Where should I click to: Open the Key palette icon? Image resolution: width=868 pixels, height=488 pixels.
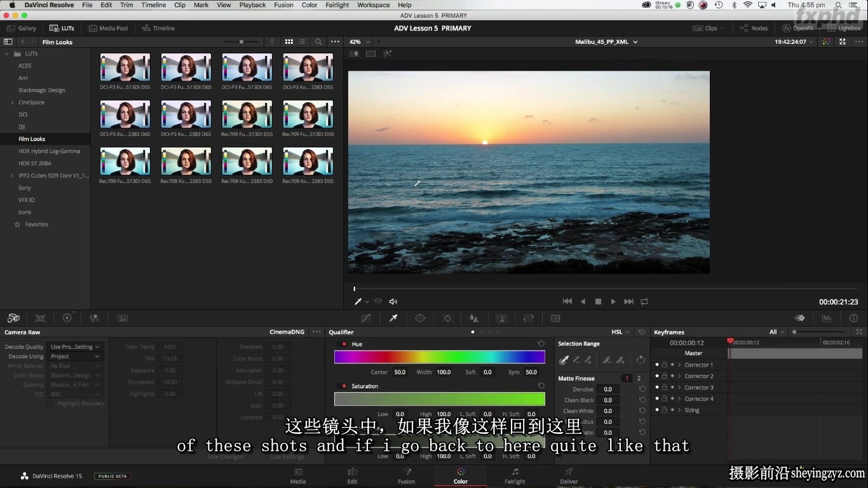point(501,318)
